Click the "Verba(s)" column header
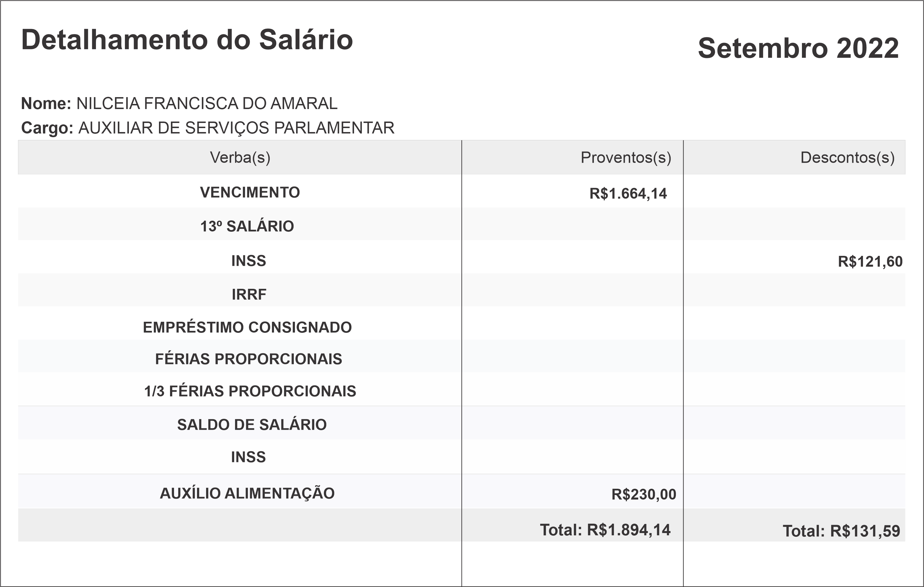This screenshot has height=587, width=924. pyautogui.click(x=240, y=157)
